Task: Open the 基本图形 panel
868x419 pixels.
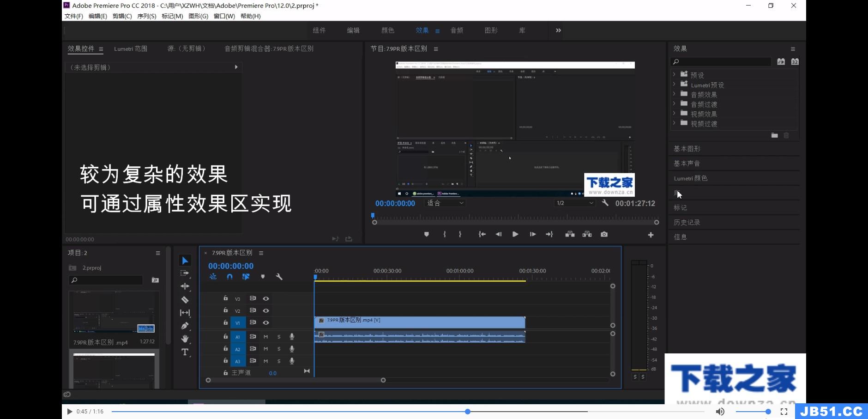Action: tap(687, 149)
